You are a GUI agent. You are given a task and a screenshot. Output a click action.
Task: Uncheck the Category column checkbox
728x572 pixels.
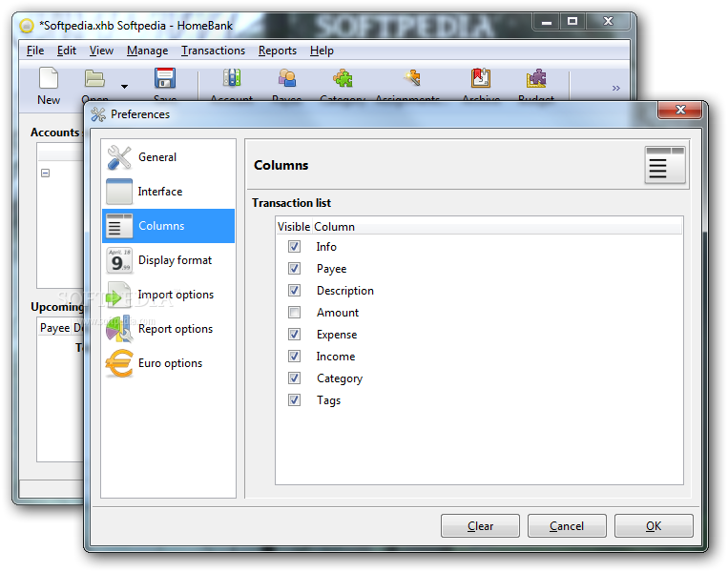point(294,378)
